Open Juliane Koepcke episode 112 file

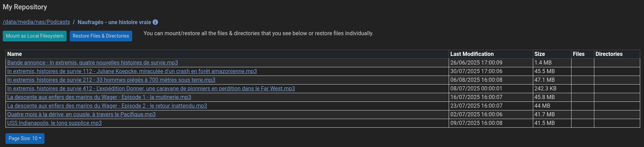tap(132, 71)
